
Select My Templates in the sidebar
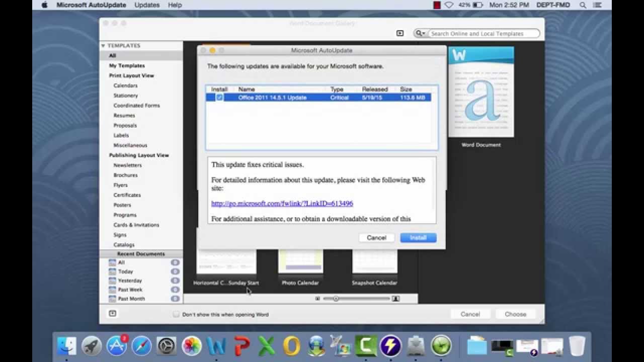click(127, 66)
